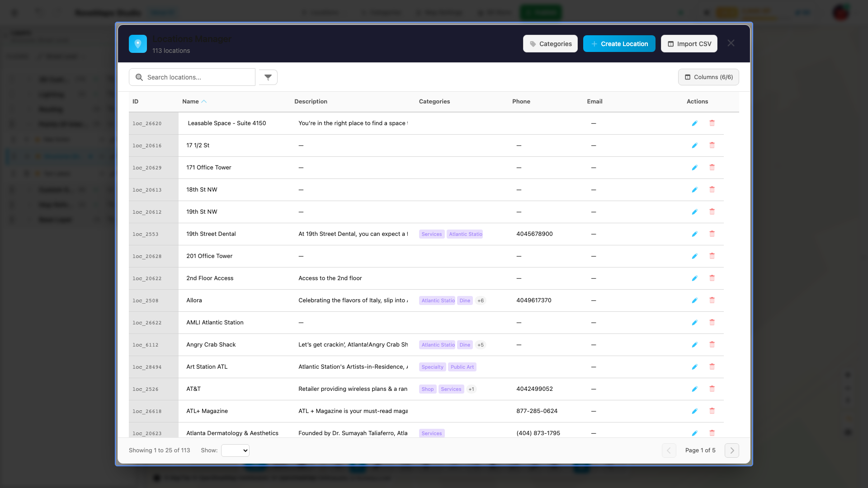Click the Dine tag on Allora row
Viewport: 868px width, 488px height.
pos(465,300)
